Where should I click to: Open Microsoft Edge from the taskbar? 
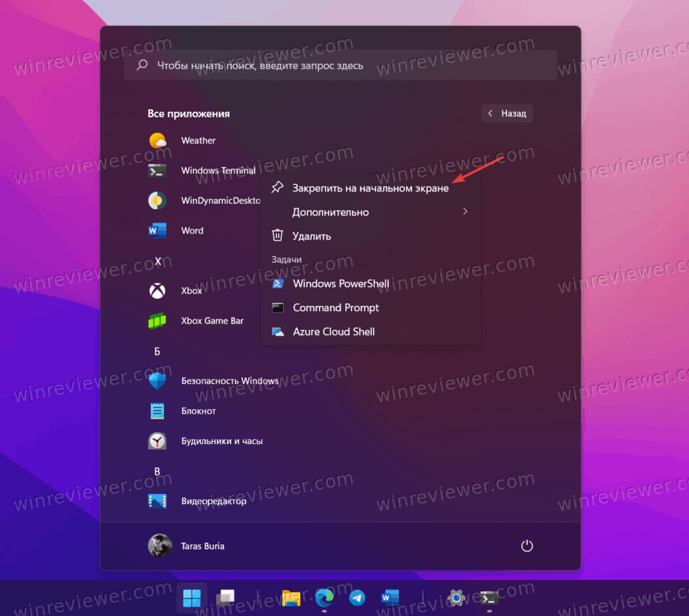click(324, 598)
